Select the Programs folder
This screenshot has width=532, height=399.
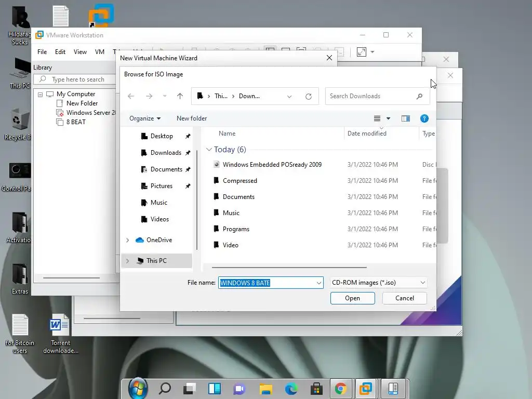click(x=236, y=229)
